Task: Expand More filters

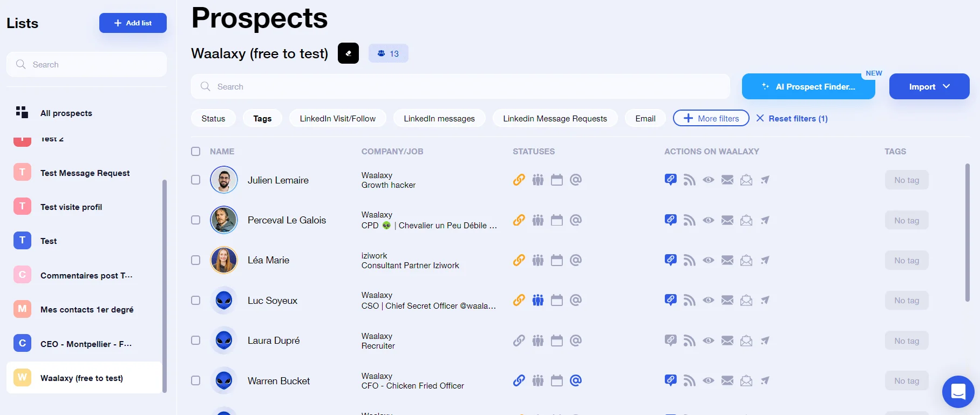Action: pyautogui.click(x=711, y=118)
